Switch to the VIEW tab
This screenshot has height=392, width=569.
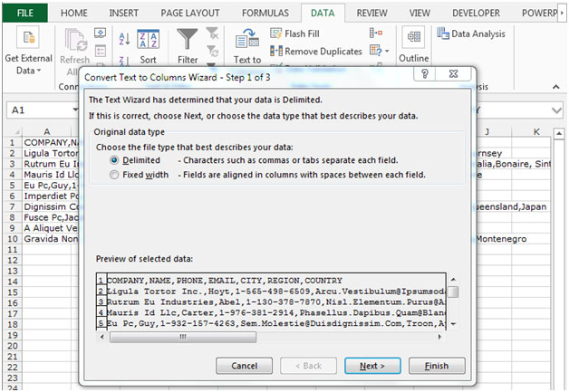click(420, 13)
